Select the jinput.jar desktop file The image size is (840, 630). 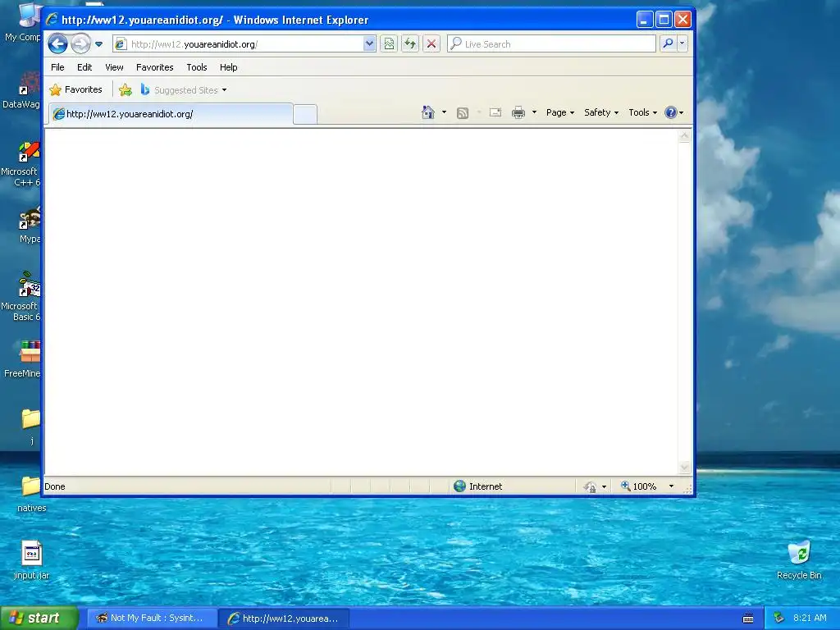31,560
